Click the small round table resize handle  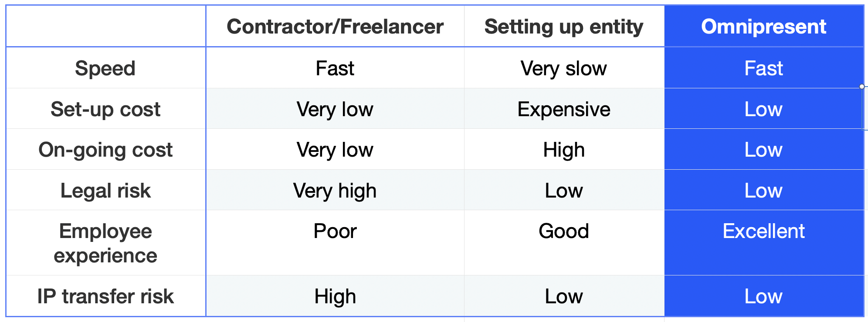coord(862,87)
